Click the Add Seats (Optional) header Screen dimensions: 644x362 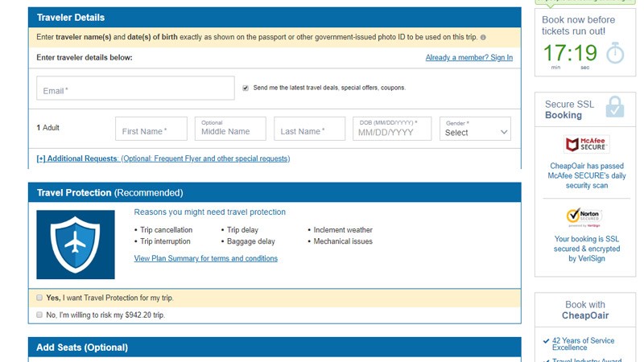[x=82, y=348]
